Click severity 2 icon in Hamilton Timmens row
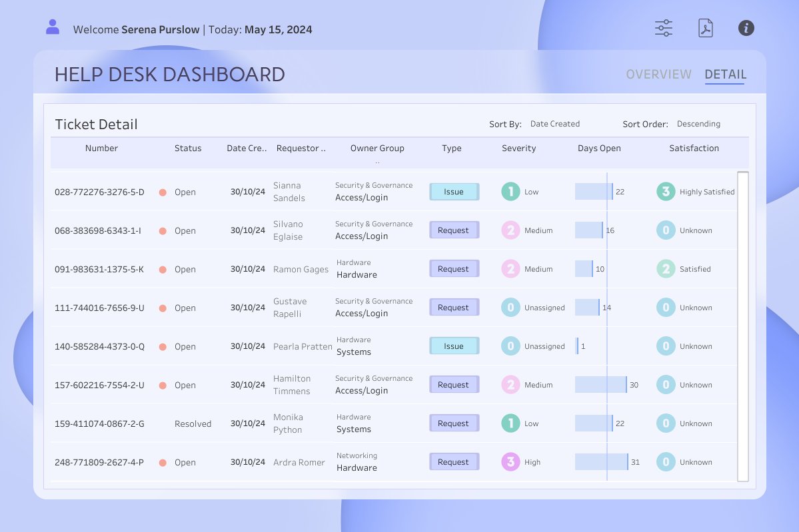 [x=510, y=385]
